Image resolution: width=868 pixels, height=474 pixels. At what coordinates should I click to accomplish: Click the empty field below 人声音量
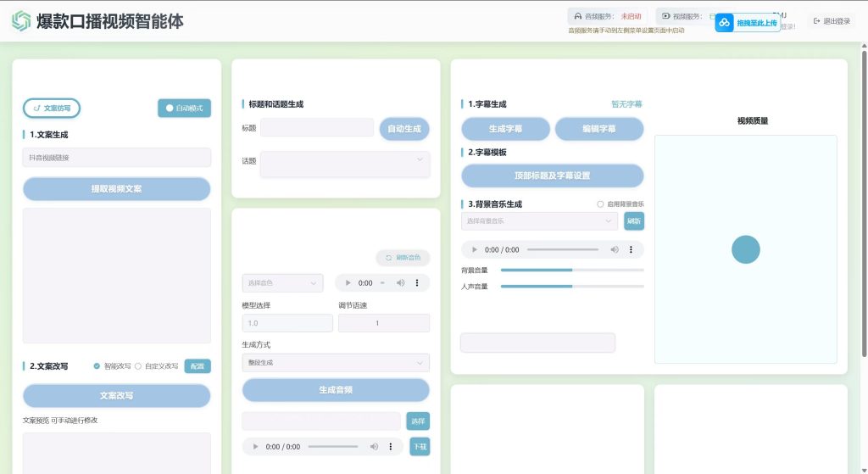click(537, 343)
